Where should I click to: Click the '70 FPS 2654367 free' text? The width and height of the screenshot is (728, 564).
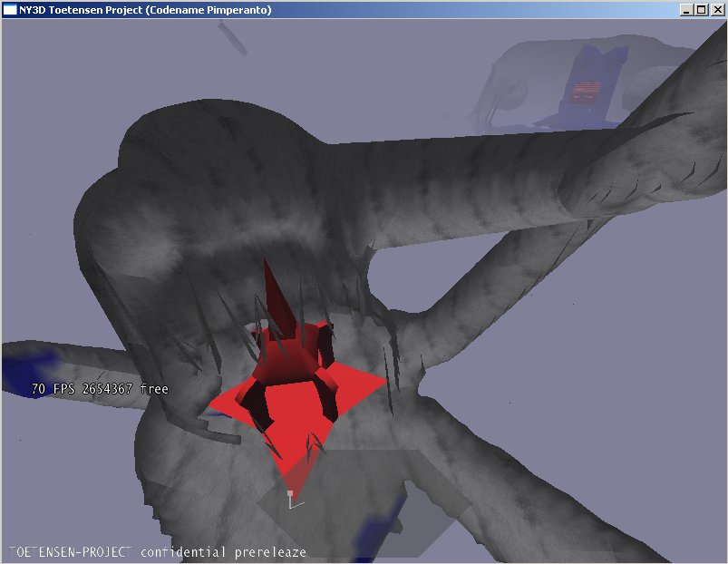pyautogui.click(x=100, y=388)
